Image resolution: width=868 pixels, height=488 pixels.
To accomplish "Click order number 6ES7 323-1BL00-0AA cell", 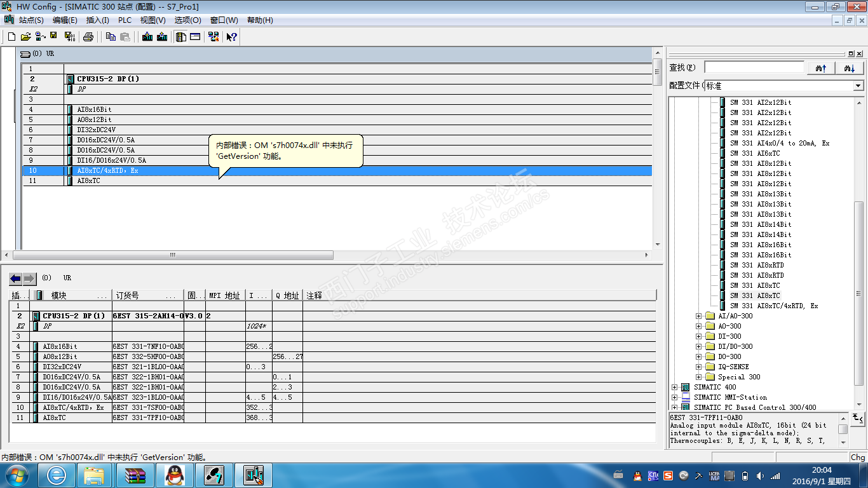I will pos(148,397).
